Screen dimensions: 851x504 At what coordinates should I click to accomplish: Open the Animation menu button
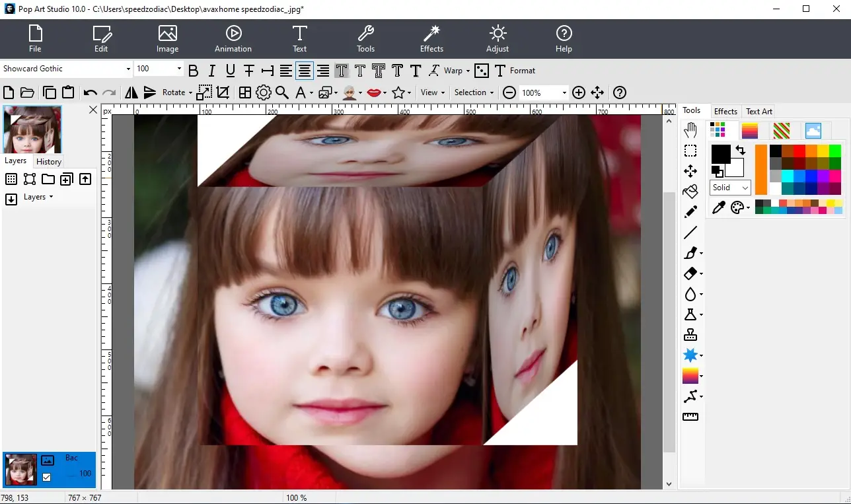[233, 39]
